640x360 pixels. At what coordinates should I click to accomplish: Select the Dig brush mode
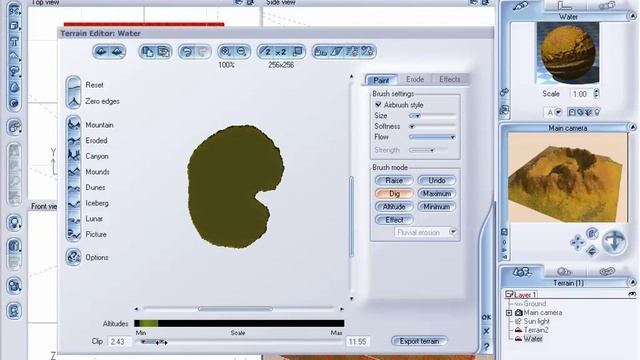[x=394, y=193]
